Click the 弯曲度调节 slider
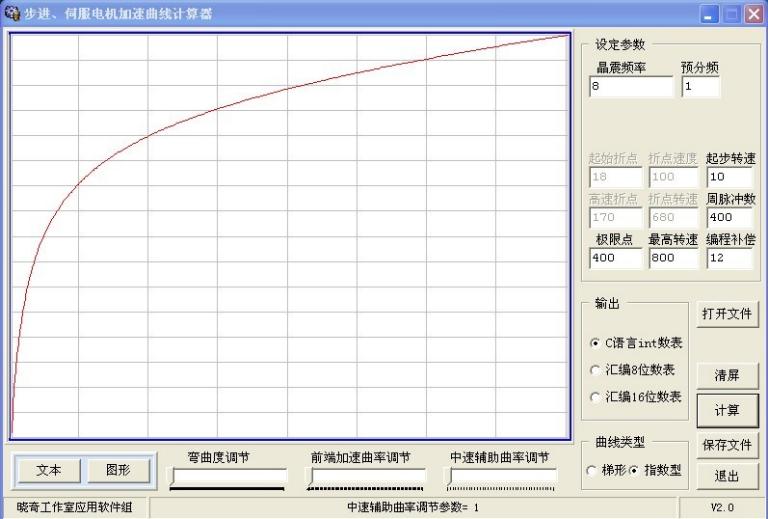768x519 pixels. click(228, 478)
